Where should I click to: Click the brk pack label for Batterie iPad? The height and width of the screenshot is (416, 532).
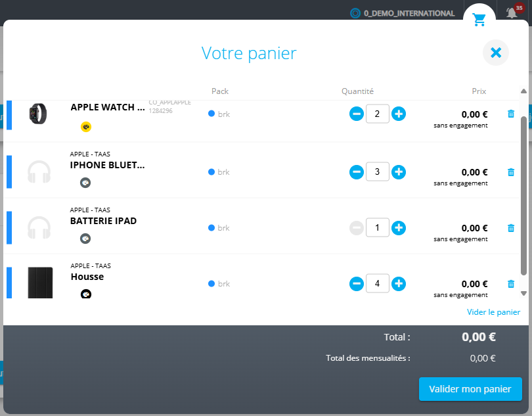223,228
